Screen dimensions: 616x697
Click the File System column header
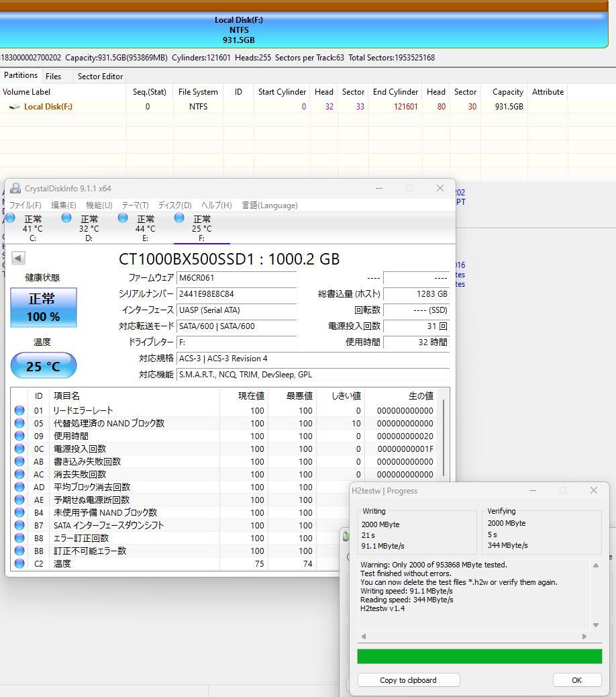[x=198, y=92]
